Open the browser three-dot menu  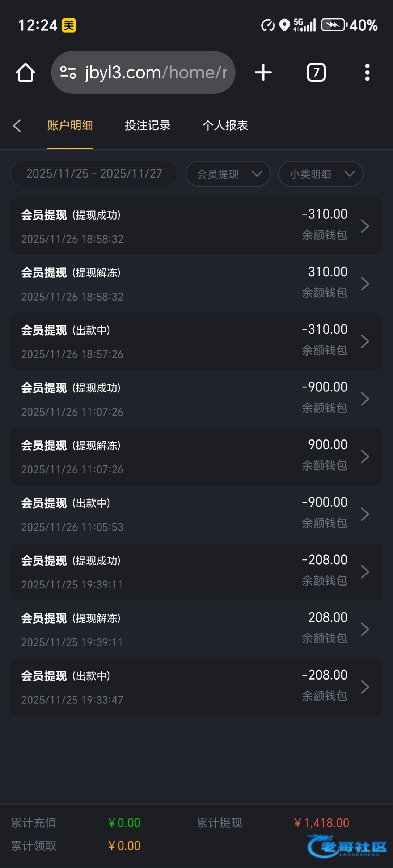[367, 73]
